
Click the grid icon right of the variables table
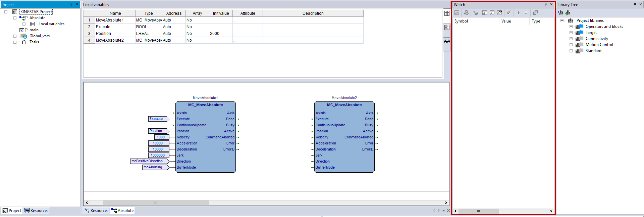click(x=447, y=13)
